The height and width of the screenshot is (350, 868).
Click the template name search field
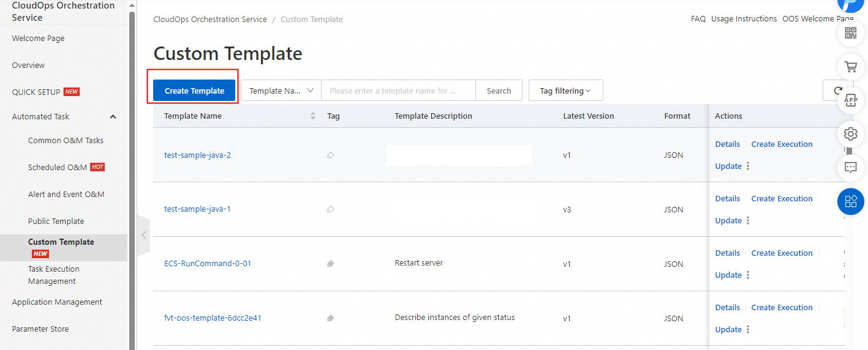pyautogui.click(x=398, y=91)
